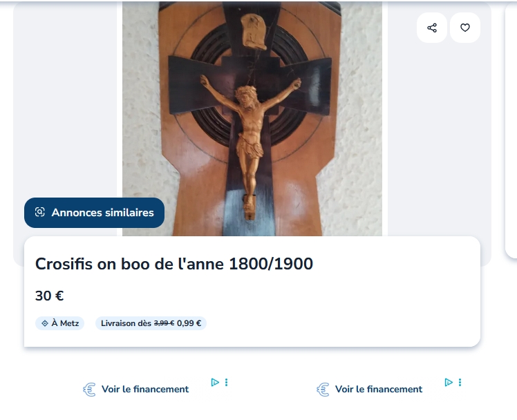Open the crucifix listing photo
The height and width of the screenshot is (420, 517).
(x=252, y=119)
